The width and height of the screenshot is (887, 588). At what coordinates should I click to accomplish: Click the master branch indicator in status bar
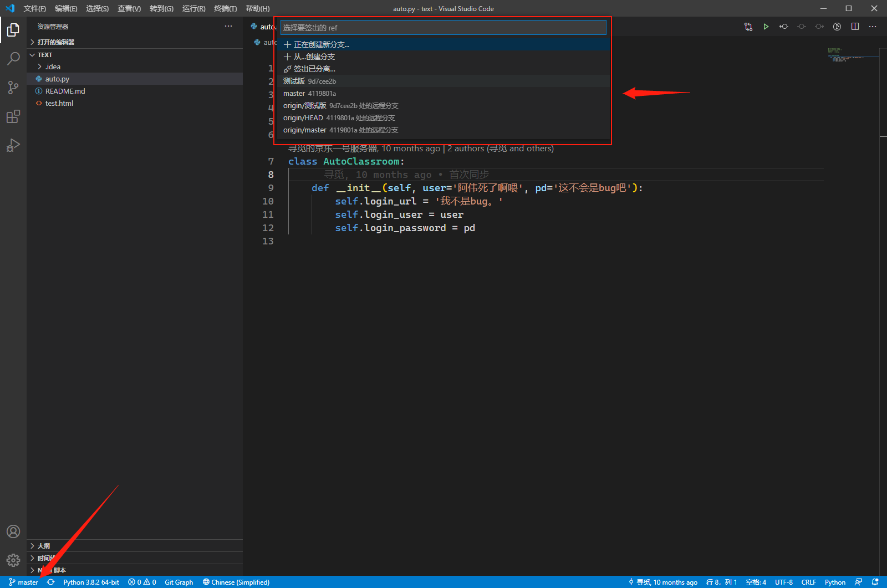coord(23,582)
